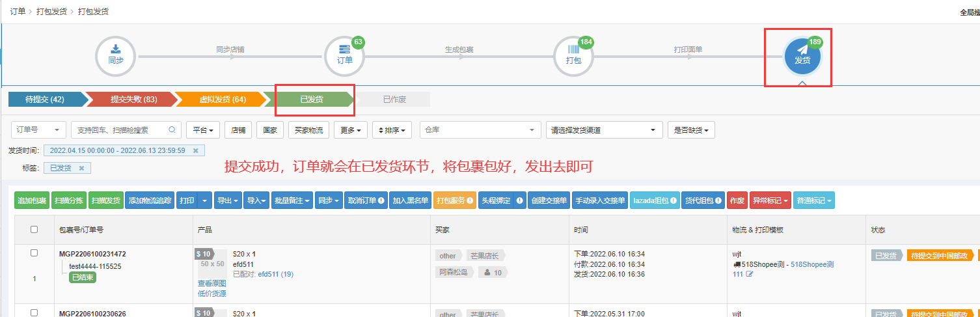Select the 打包 (Packing) barcode step icon

[573, 56]
